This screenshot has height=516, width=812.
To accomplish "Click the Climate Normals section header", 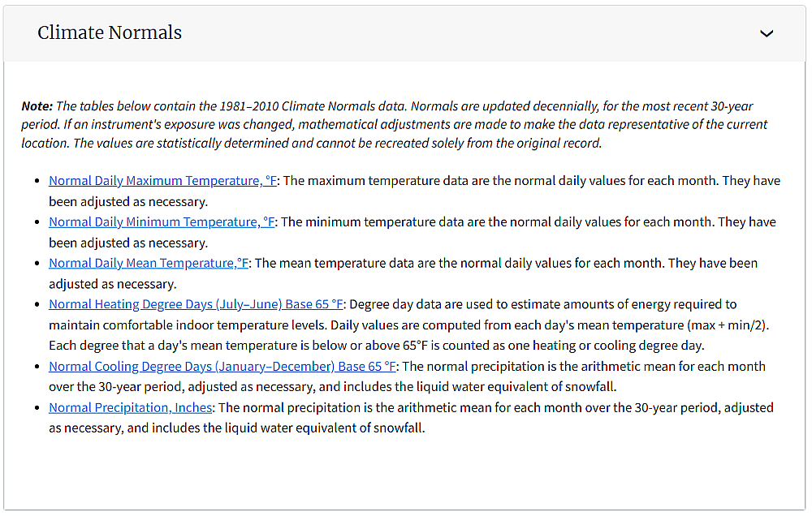I will (x=109, y=33).
